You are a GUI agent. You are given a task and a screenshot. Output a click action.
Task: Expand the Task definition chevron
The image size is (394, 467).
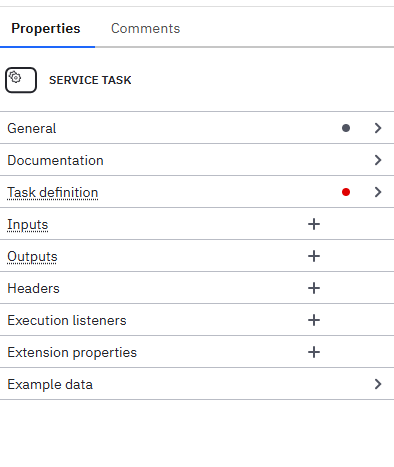(378, 192)
